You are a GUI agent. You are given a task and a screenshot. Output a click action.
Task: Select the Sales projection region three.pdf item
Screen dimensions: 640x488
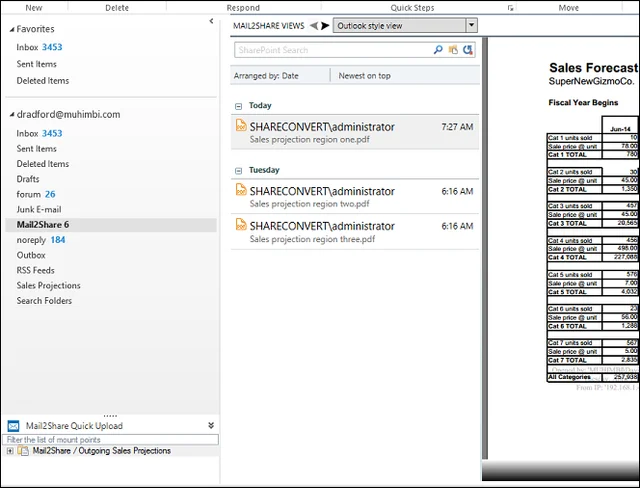[x=355, y=231]
